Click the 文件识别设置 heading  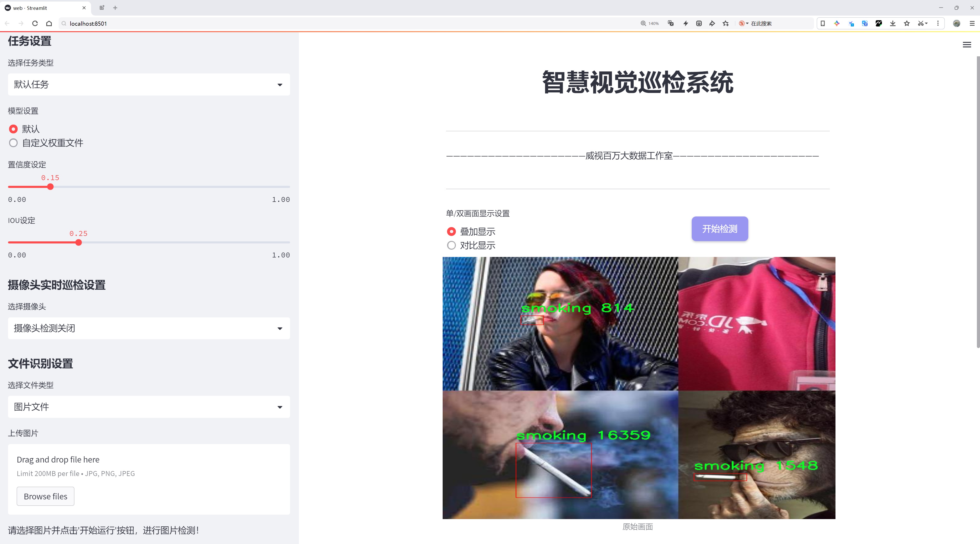[40, 364]
